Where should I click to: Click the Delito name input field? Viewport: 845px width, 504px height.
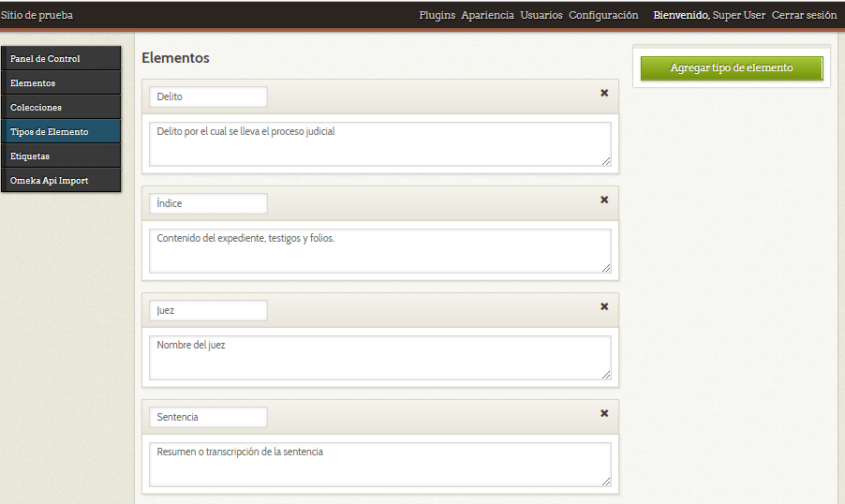point(208,96)
